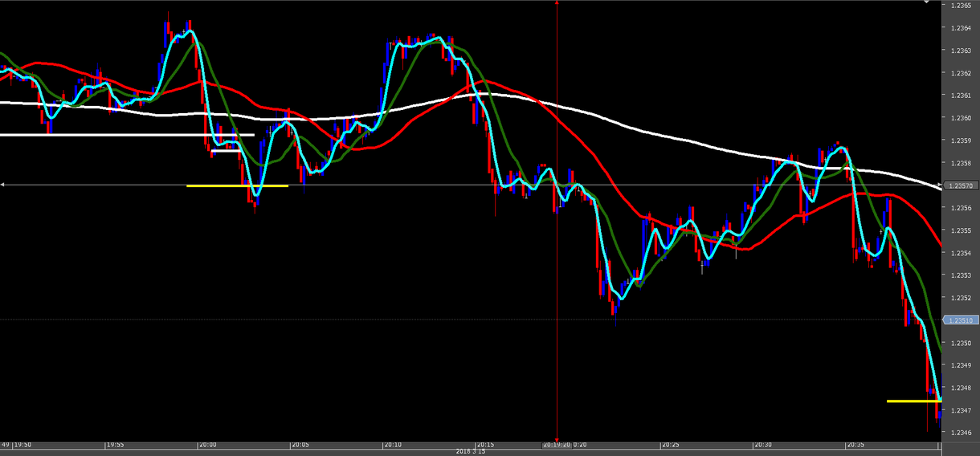Image resolution: width=980 pixels, height=456 pixels.
Task: Click the right arrowhead beside 1.23570 label
Action: coord(940,185)
